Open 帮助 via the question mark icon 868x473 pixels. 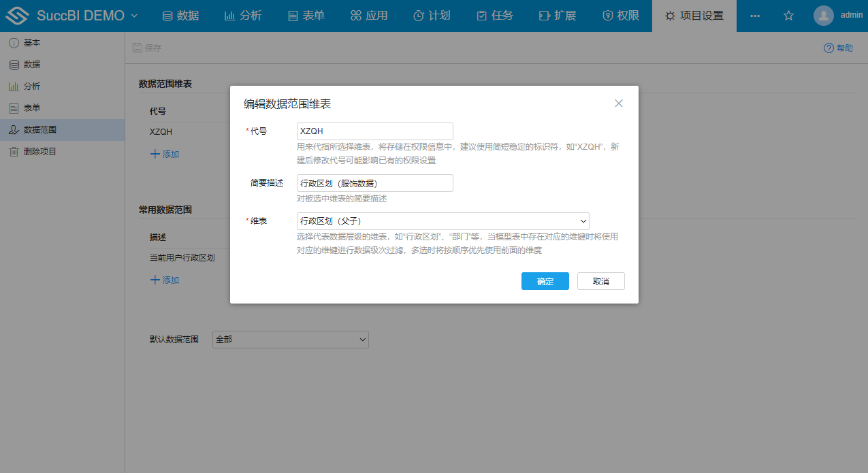829,48
